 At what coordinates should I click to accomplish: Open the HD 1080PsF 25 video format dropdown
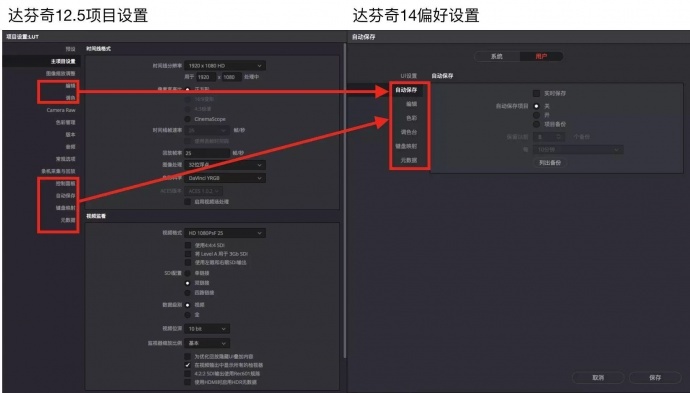tap(225, 233)
